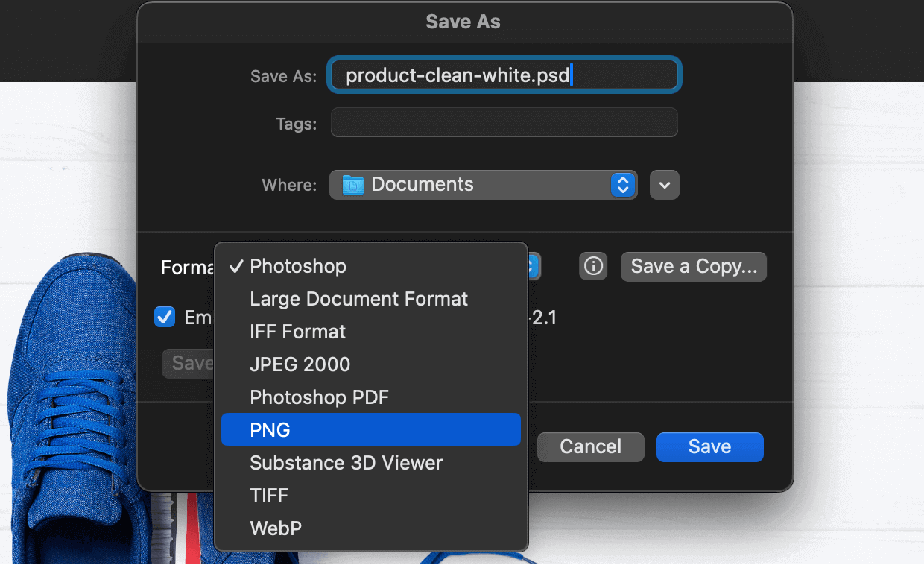Cancel the Save As dialog
Image resolution: width=924 pixels, height=565 pixels.
(x=590, y=446)
